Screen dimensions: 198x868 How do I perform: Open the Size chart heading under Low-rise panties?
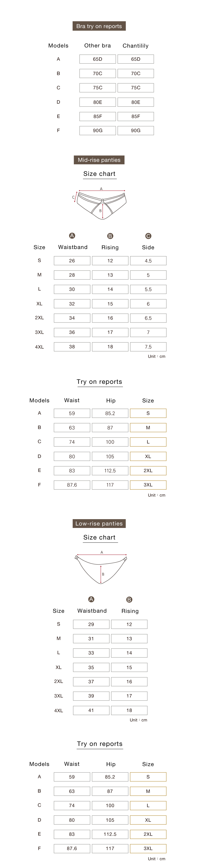(99, 538)
